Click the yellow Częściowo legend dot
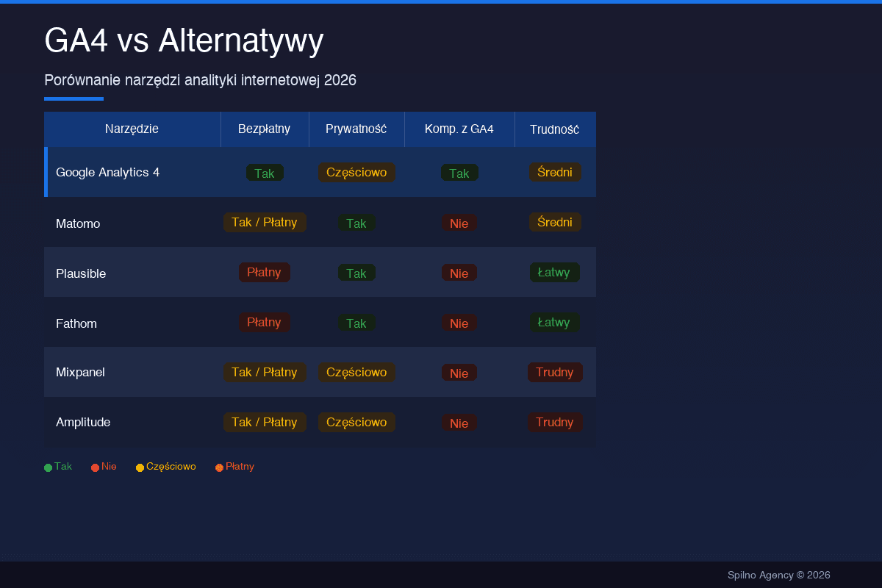882x588 pixels. pyautogui.click(x=140, y=467)
